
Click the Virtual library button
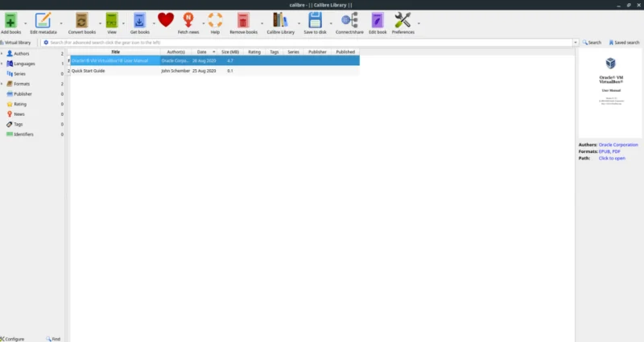click(15, 43)
